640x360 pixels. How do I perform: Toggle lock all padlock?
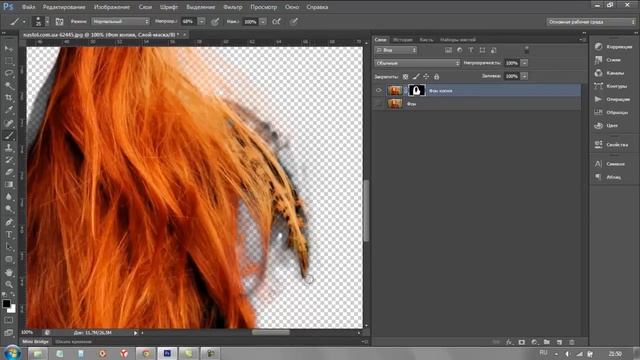coord(437,76)
